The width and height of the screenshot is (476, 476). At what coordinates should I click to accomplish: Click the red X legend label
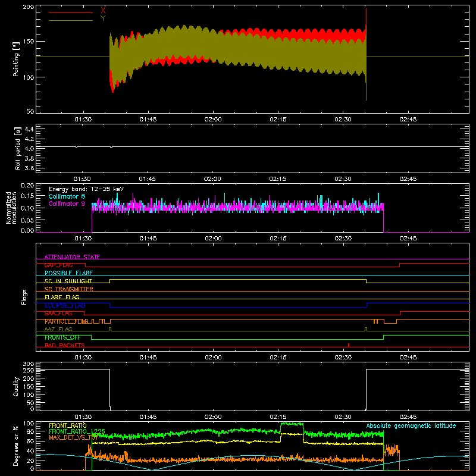point(103,10)
